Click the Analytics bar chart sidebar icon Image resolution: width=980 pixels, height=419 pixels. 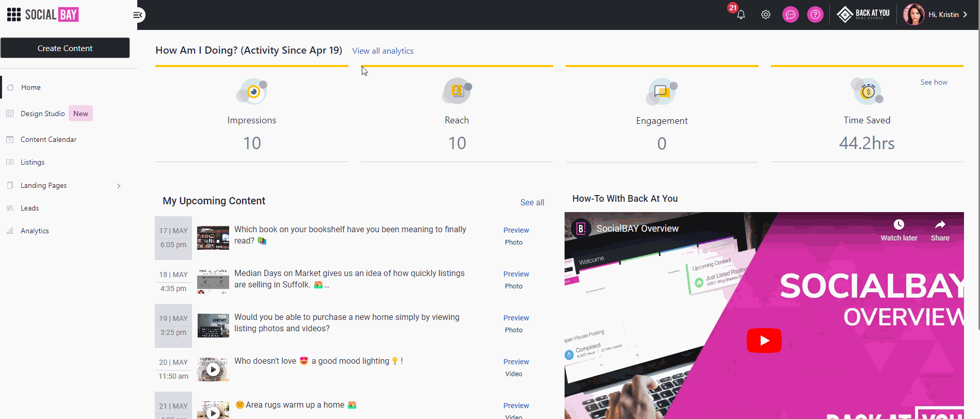point(10,231)
